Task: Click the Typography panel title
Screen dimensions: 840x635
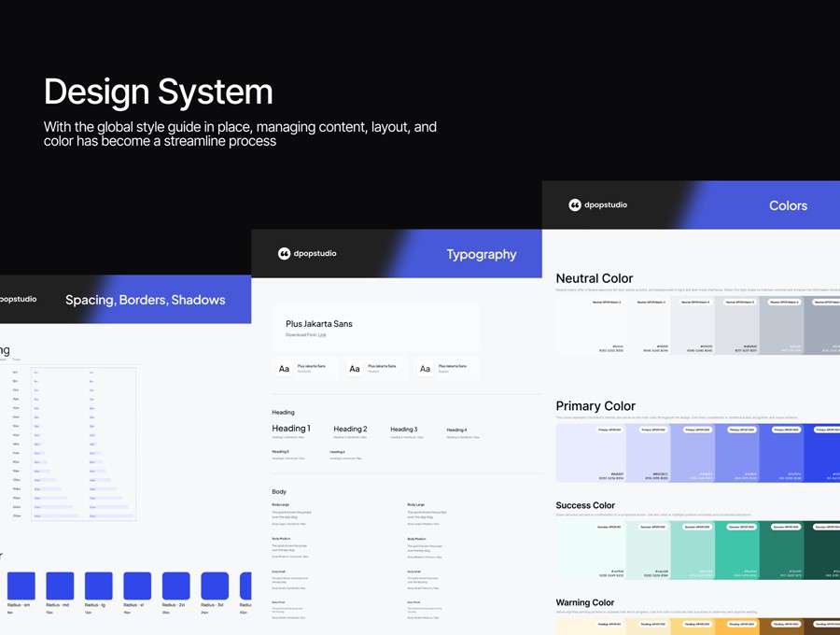Action: [x=481, y=254]
